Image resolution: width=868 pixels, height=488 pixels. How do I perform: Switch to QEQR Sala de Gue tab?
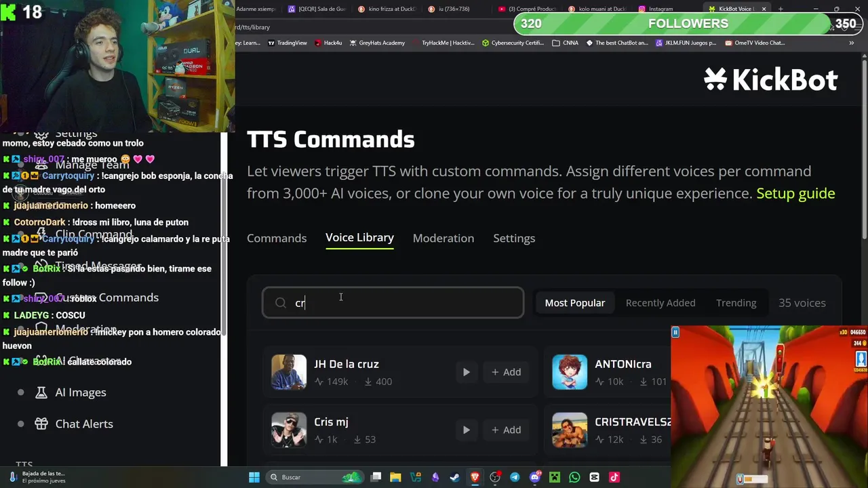coord(317,9)
